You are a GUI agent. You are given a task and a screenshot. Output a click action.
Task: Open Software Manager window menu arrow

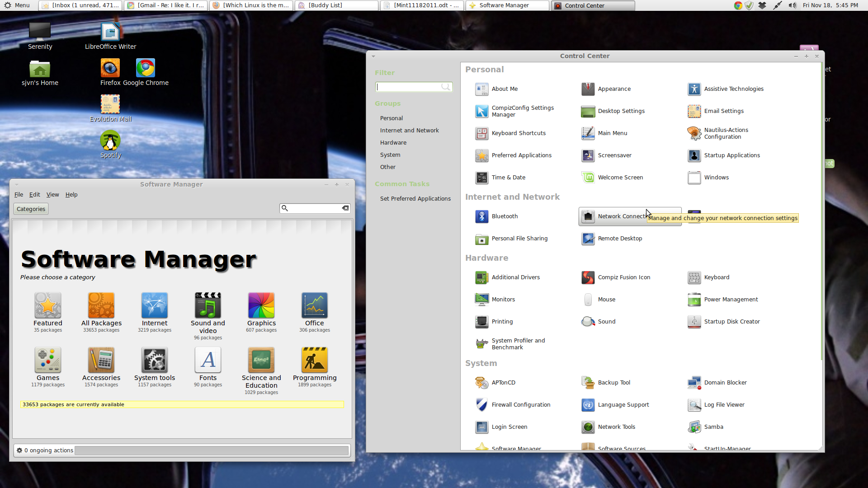(17, 185)
